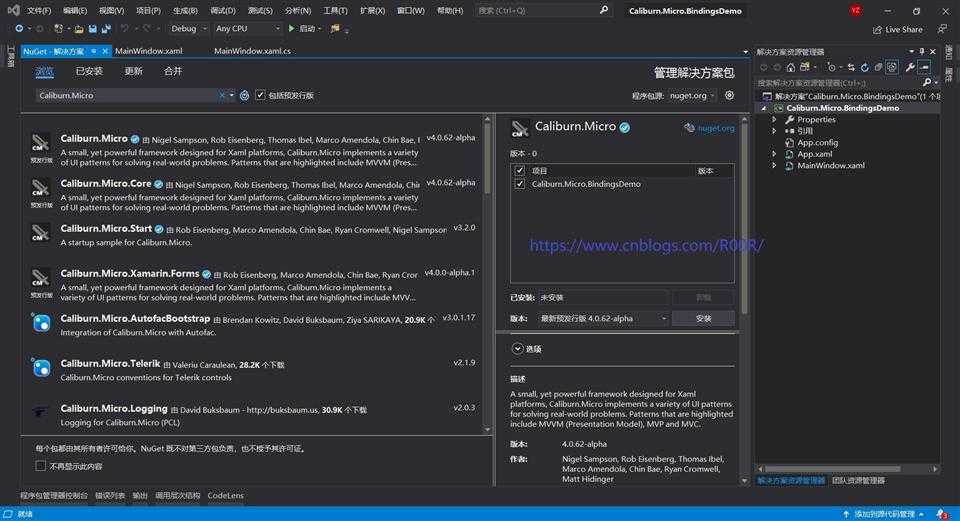Viewport: 960px width, 521px height.
Task: Open the version 4.0.62-alpha dropdown
Action: coord(603,318)
